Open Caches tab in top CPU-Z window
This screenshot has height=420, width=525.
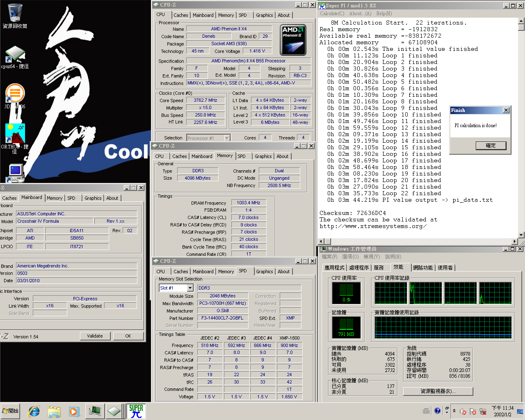pyautogui.click(x=180, y=15)
